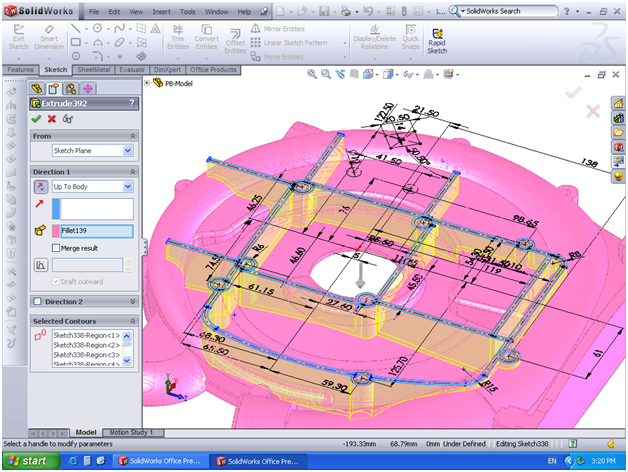Select the Circle sketch tool
The height and width of the screenshot is (472, 628).
point(97,28)
